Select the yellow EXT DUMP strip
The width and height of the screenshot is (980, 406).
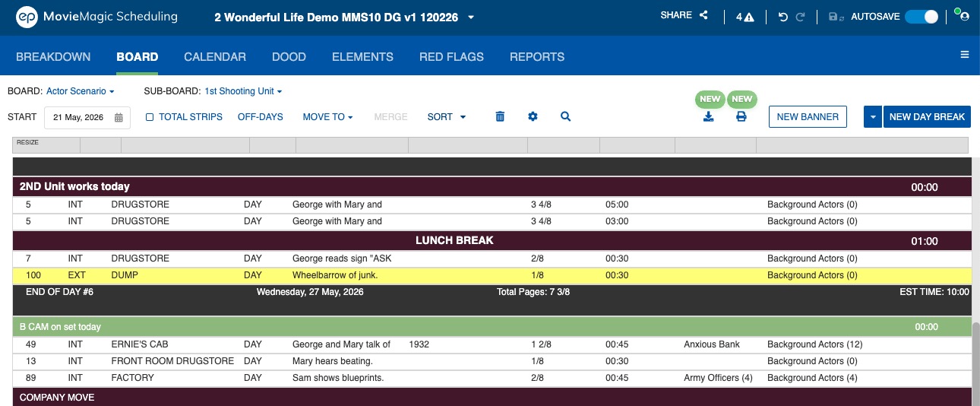coord(492,275)
